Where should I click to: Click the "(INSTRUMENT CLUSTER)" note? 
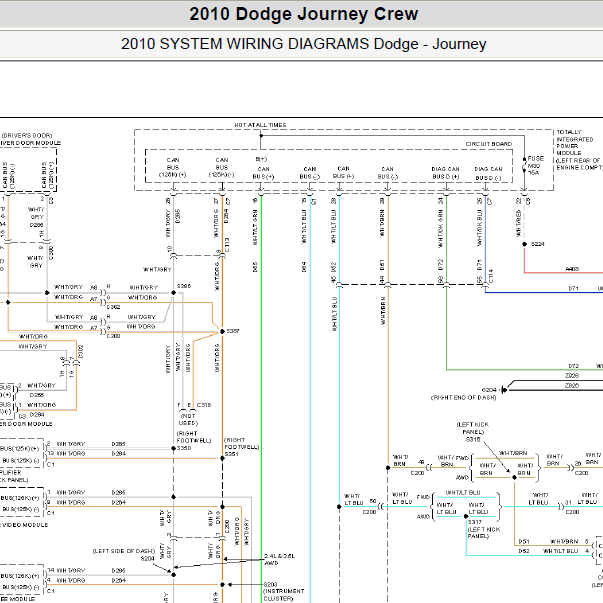pos(283,595)
